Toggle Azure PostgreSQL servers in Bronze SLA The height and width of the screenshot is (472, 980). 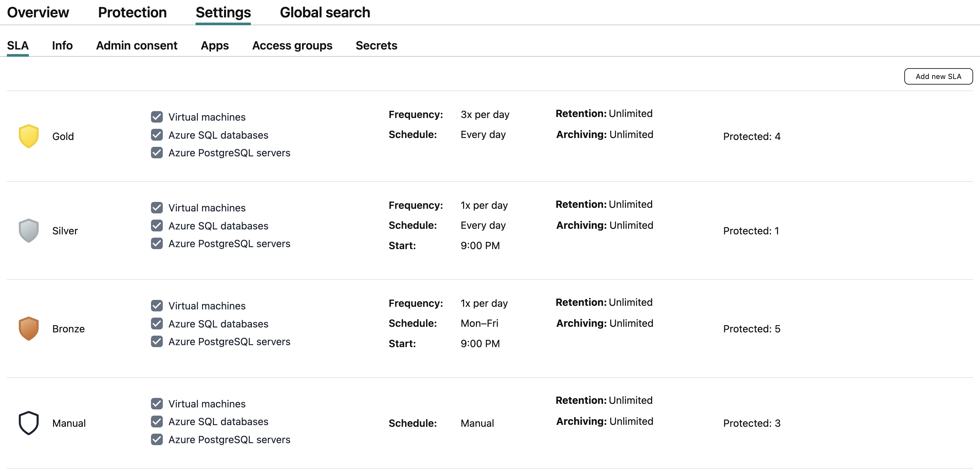click(157, 342)
